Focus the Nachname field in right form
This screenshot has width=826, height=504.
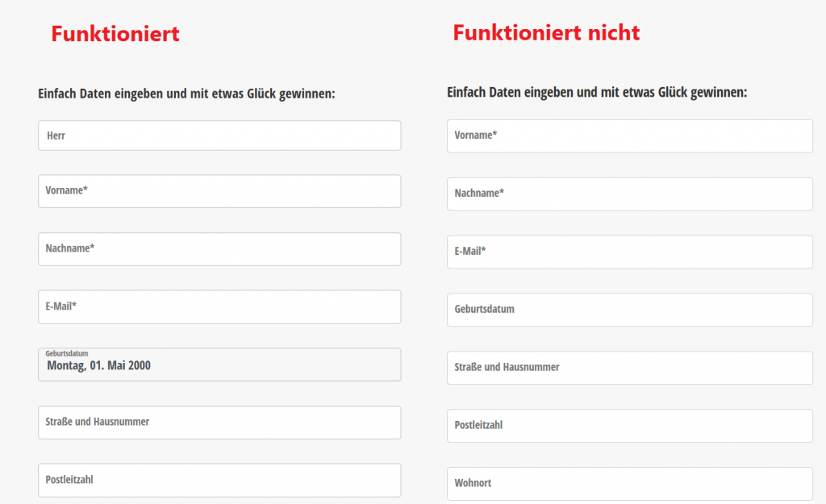coord(629,194)
